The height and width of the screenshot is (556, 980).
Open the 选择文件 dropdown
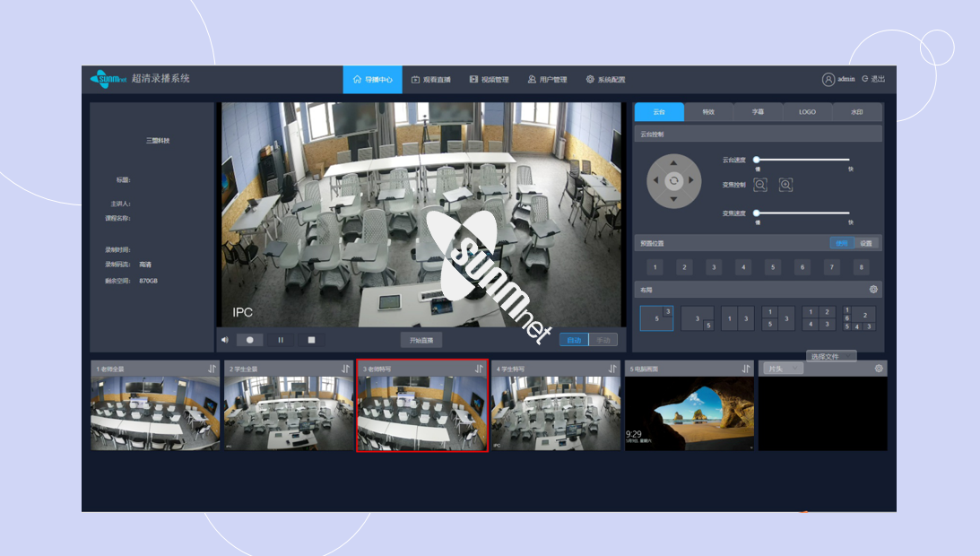click(830, 356)
